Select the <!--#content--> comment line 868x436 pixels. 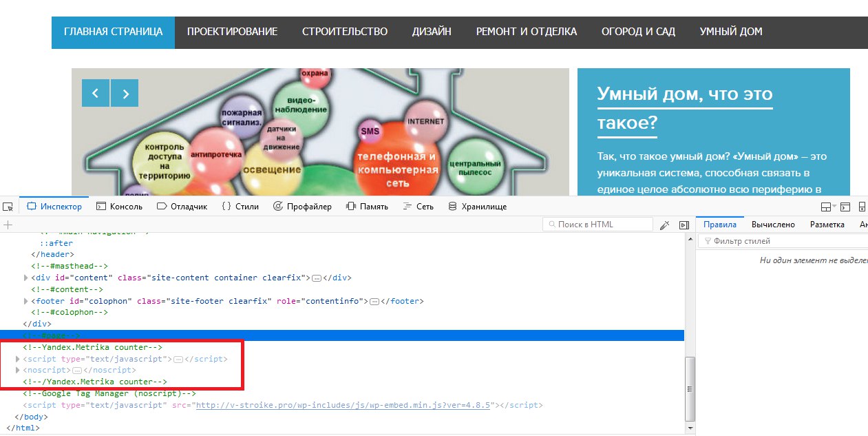point(67,290)
